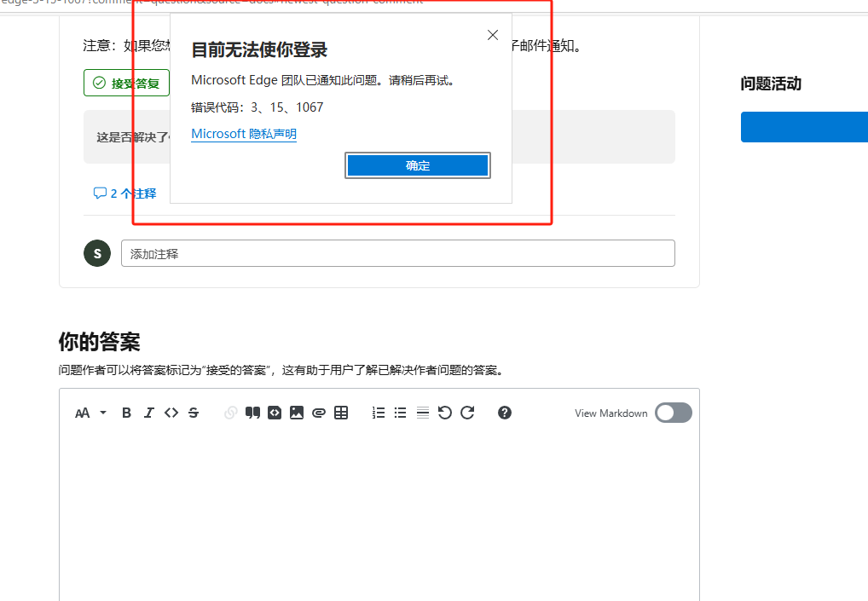Create a bulleted list

pyautogui.click(x=400, y=413)
